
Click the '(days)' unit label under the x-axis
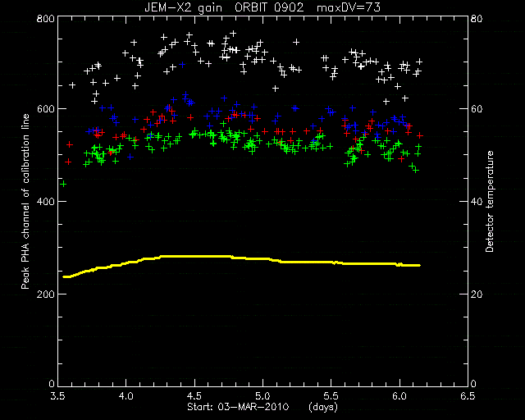coord(322,407)
